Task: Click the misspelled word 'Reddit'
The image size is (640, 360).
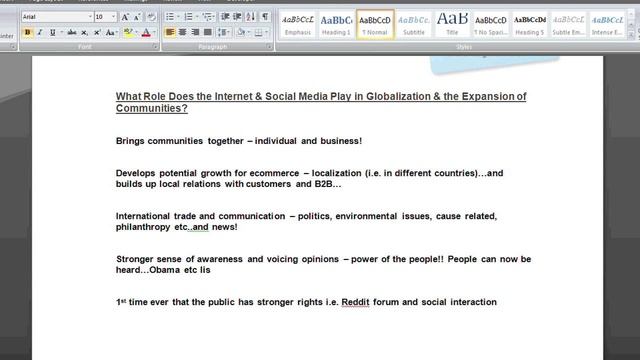Action: click(x=355, y=302)
